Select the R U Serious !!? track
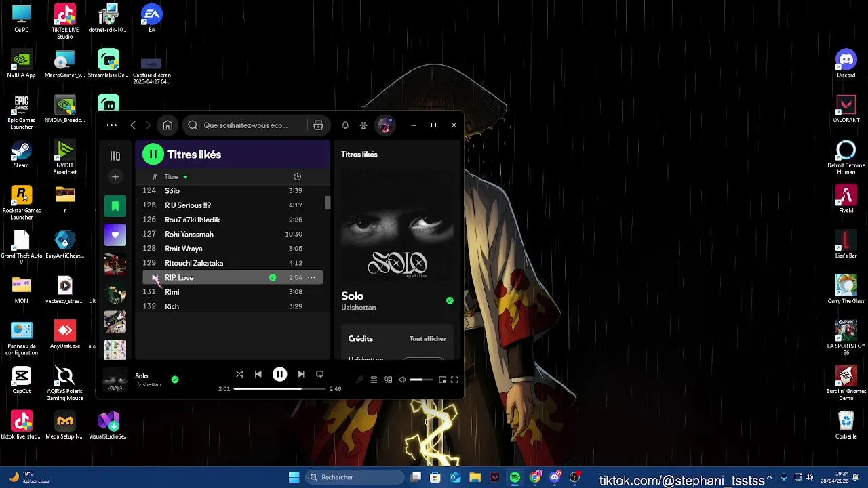 tap(233, 205)
